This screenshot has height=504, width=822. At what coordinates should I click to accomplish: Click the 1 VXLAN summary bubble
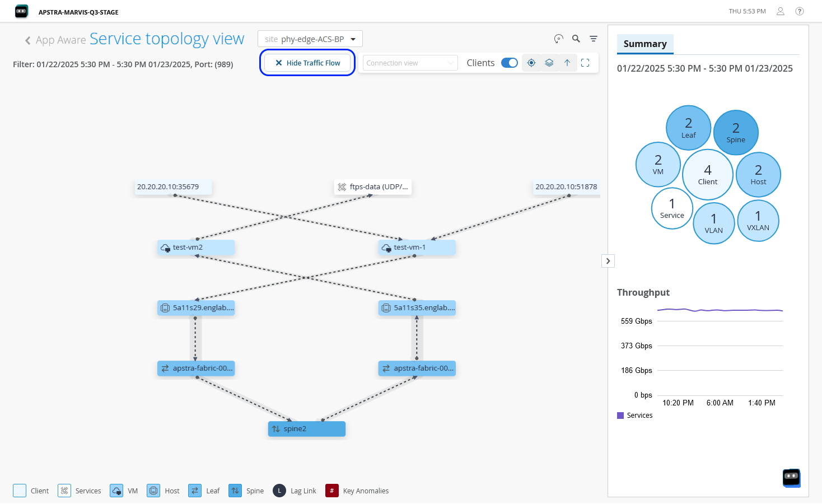(758, 221)
